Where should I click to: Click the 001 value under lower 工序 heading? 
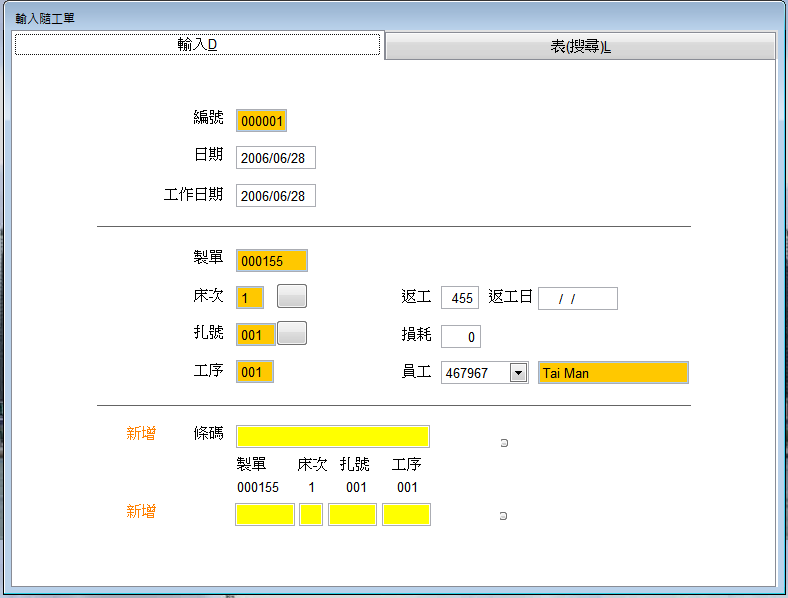(x=407, y=487)
